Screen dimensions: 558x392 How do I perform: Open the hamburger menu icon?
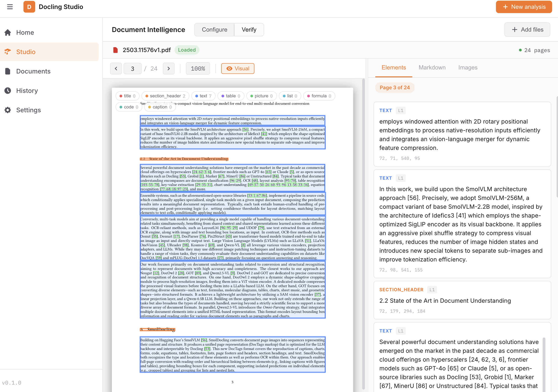coord(10,7)
